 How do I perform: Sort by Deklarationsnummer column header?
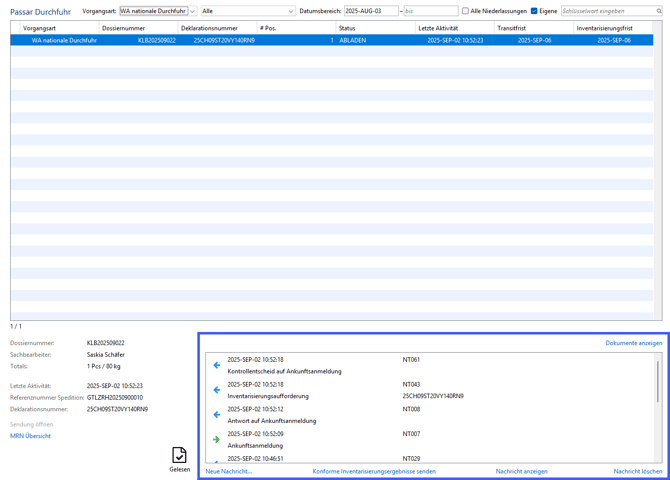(209, 28)
